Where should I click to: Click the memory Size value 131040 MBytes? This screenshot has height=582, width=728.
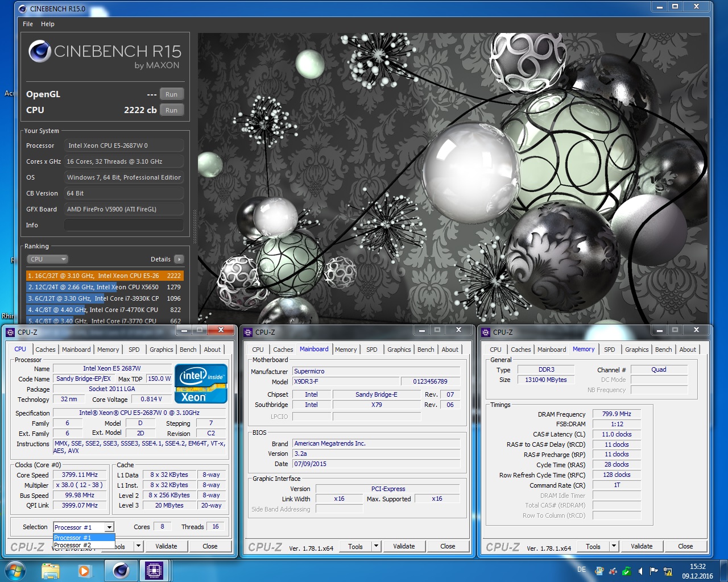pos(546,380)
